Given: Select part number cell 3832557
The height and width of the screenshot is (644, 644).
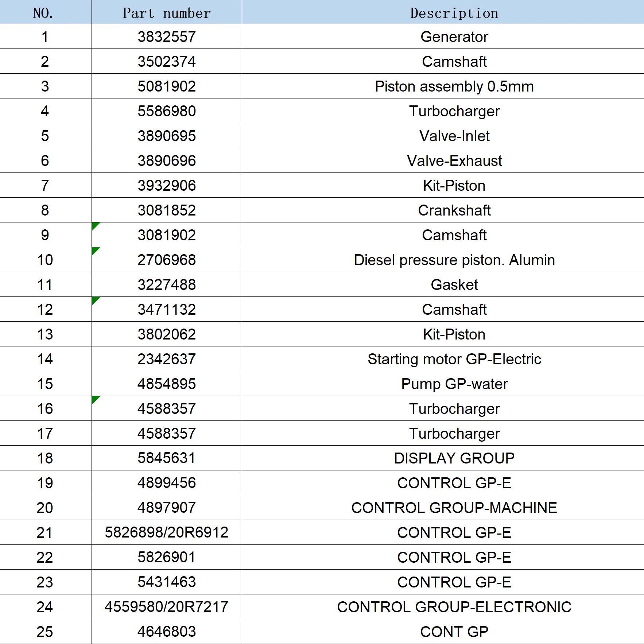Looking at the screenshot, I should click(167, 36).
